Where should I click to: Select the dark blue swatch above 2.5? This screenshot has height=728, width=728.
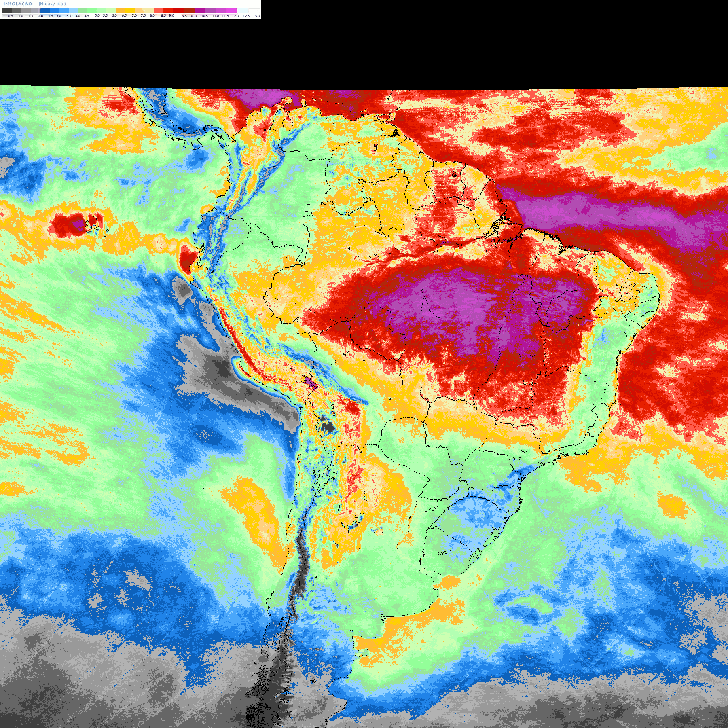coord(45,11)
